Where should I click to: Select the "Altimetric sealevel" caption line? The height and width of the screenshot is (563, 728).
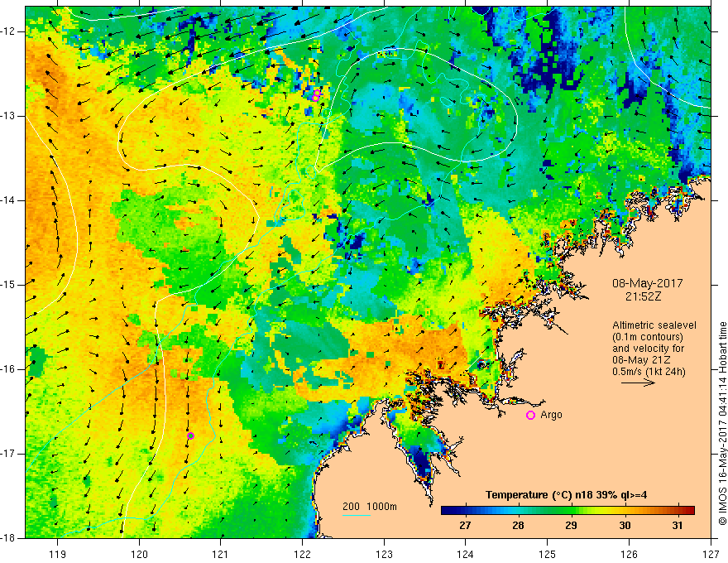point(654,325)
